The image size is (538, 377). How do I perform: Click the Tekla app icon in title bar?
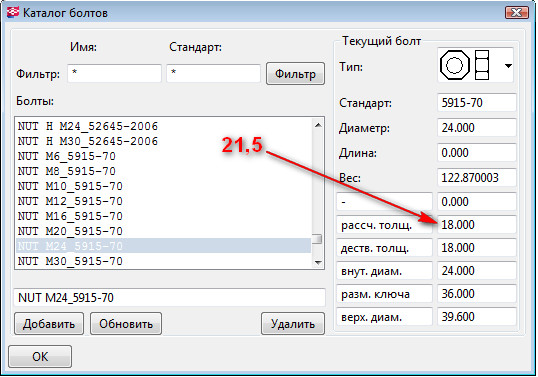pyautogui.click(x=13, y=12)
